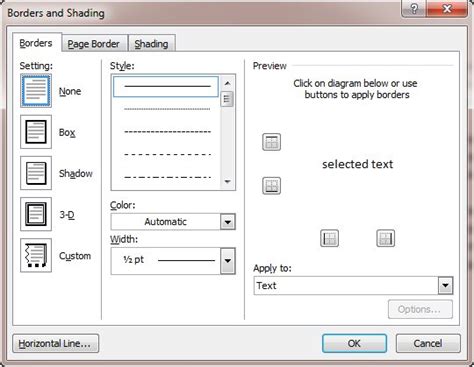The image size is (474, 367).
Task: Click the Style list scroll down arrow
Action: coord(227,182)
